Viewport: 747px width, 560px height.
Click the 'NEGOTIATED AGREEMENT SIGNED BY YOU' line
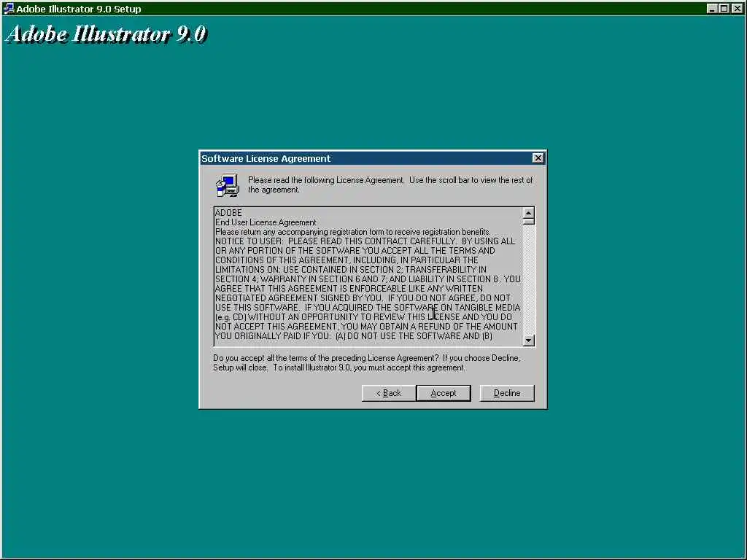[363, 298]
